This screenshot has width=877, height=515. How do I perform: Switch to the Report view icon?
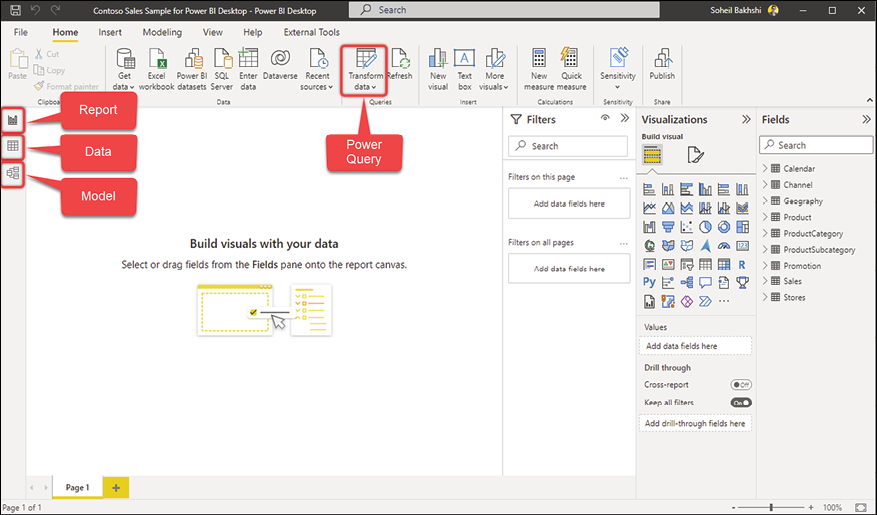pos(12,120)
